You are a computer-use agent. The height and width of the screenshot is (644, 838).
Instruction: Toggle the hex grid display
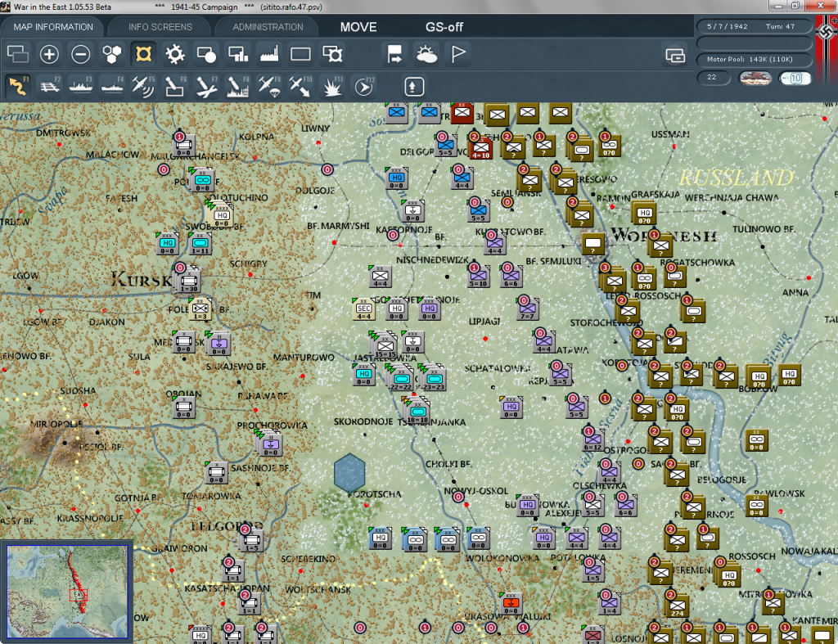[x=112, y=54]
